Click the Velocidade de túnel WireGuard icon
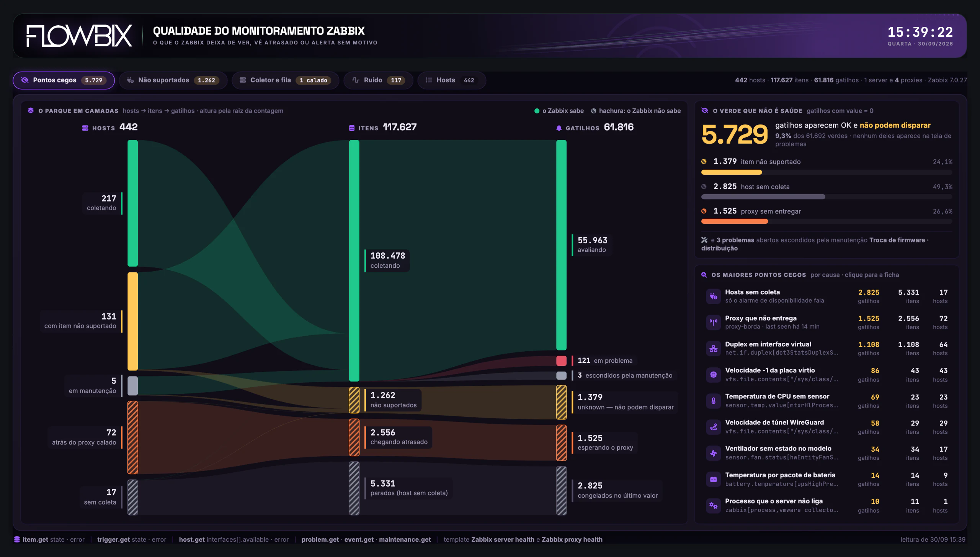 (713, 427)
